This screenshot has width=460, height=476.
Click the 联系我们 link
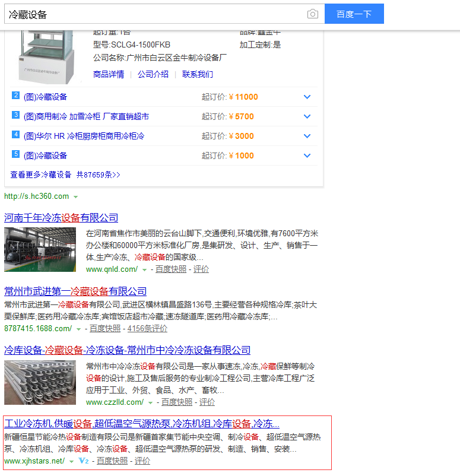pos(198,74)
